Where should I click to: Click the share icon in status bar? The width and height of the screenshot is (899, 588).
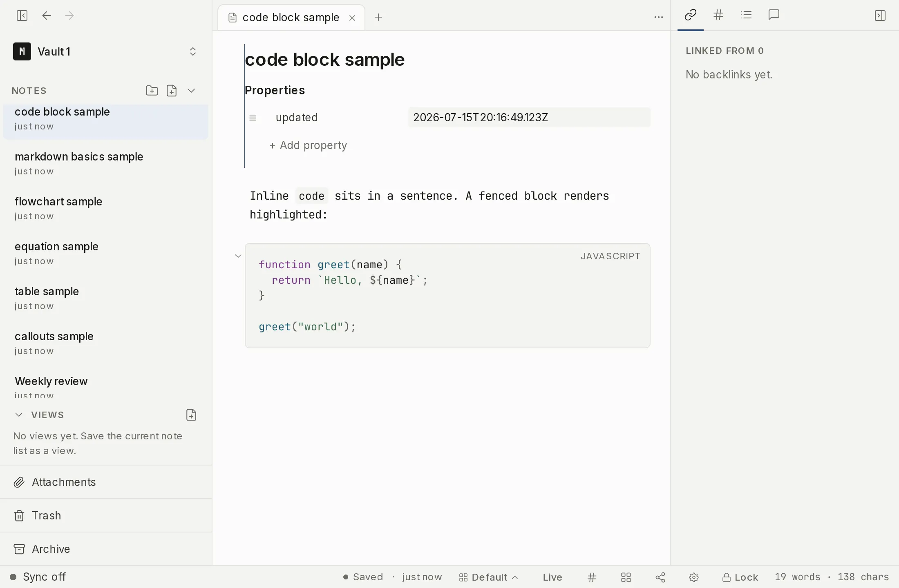[660, 577]
